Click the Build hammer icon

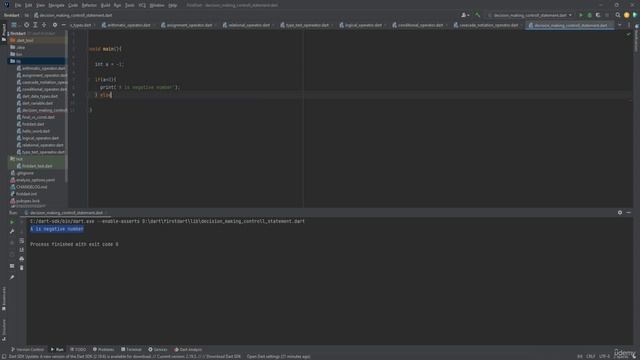[x=477, y=15]
